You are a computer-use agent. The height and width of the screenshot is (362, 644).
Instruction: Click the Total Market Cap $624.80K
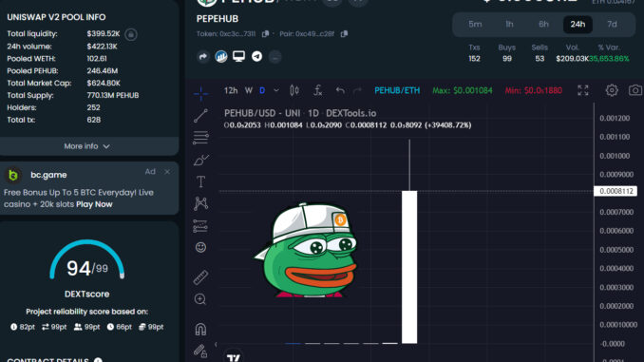coord(104,83)
